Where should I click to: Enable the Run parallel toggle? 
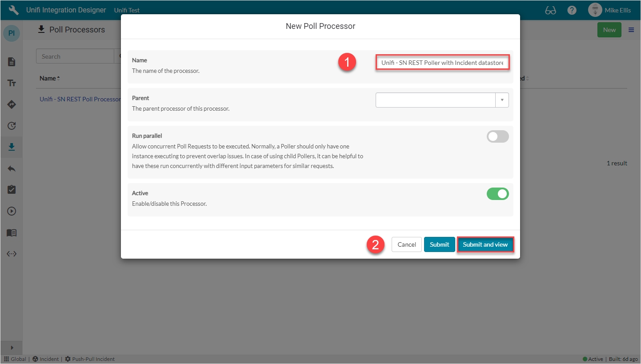(x=497, y=136)
